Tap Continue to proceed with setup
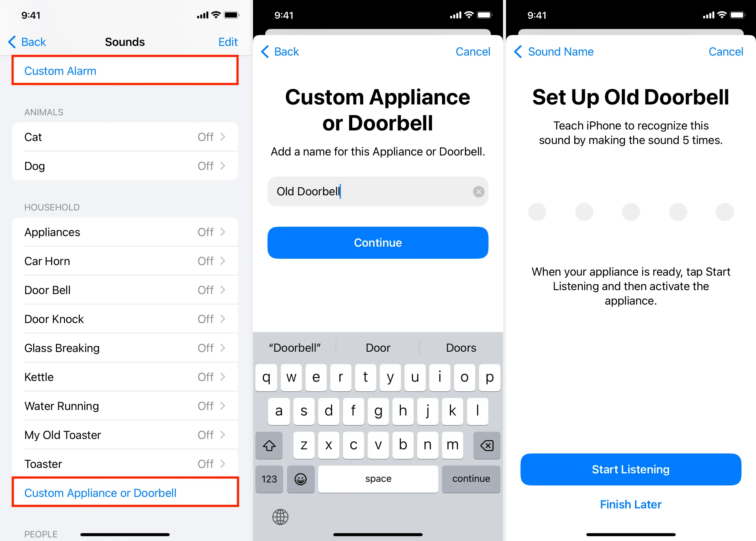The image size is (756, 541). click(378, 242)
